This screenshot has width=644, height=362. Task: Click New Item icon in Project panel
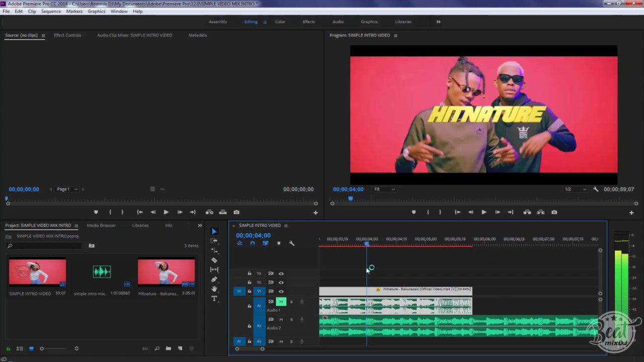(x=180, y=348)
